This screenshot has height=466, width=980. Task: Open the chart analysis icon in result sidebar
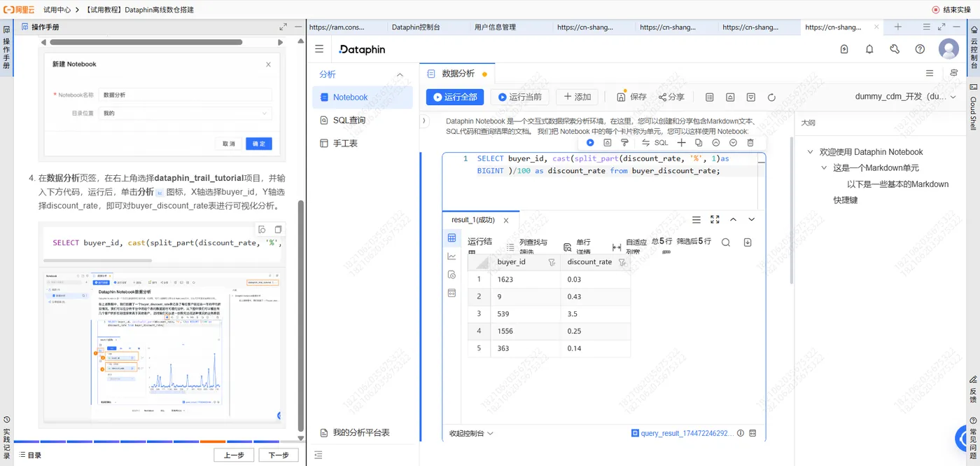pyautogui.click(x=451, y=256)
